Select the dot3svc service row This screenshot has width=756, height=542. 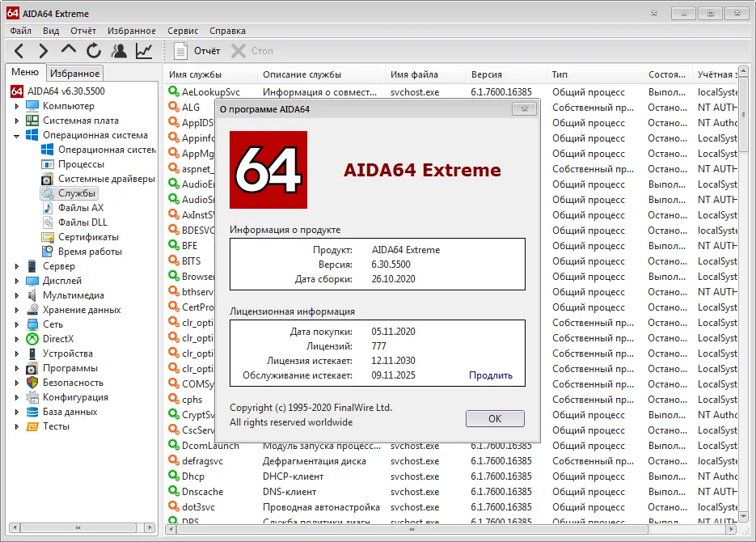(x=452, y=506)
